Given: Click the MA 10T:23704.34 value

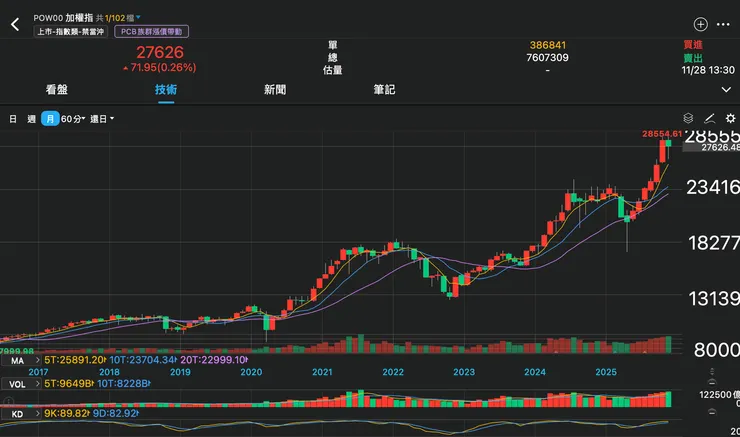Looking at the screenshot, I should pos(143,360).
